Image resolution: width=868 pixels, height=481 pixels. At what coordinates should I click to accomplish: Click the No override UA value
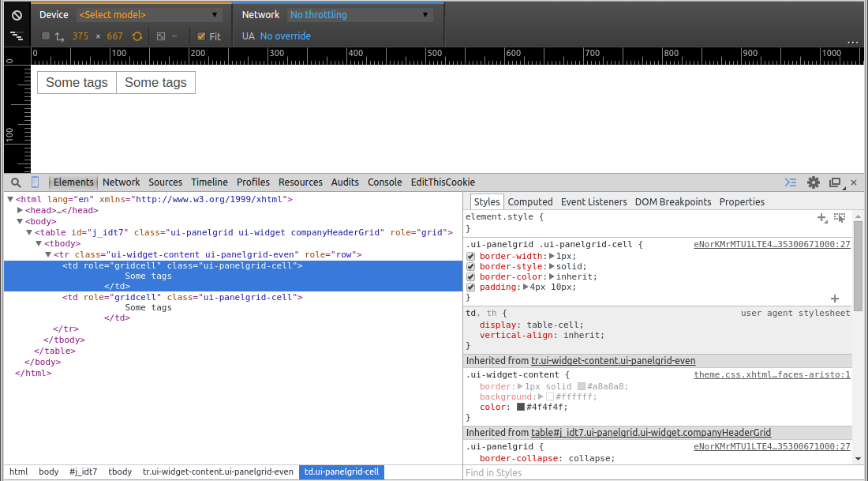click(x=285, y=36)
